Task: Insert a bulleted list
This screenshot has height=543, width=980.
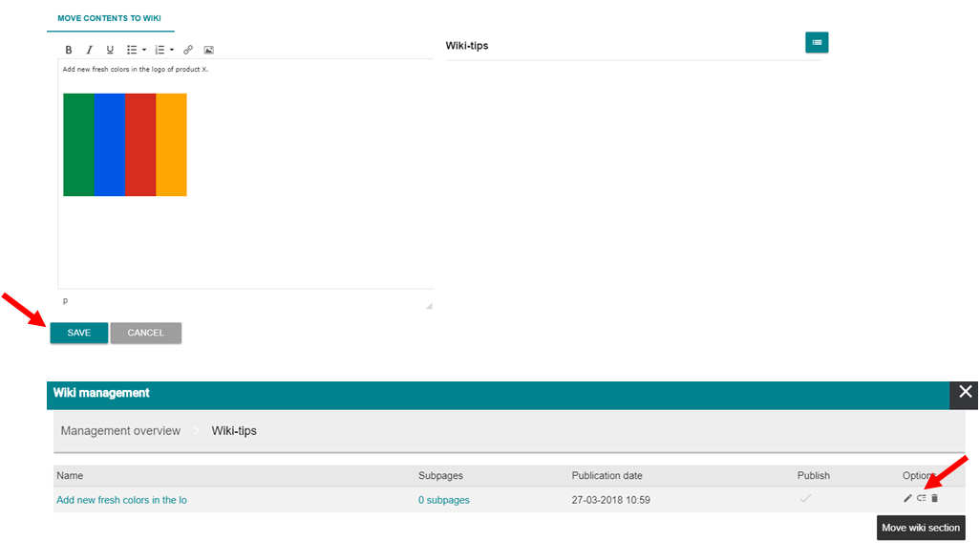Action: [x=132, y=50]
